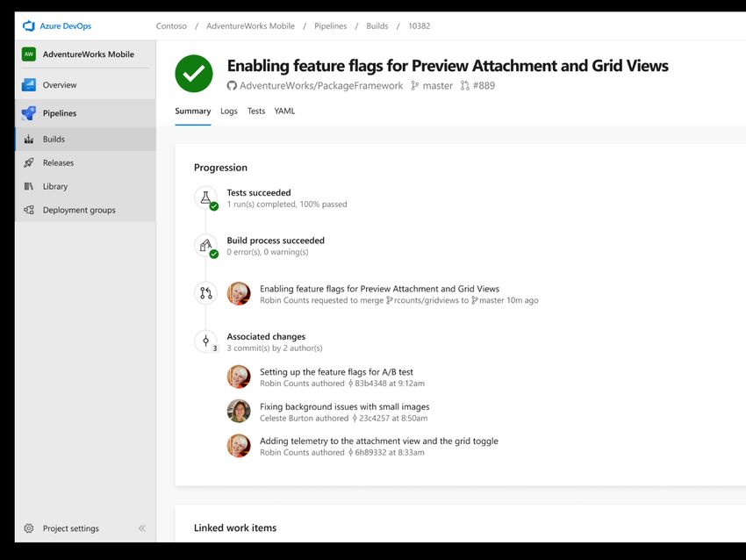Click the branch icon before rcounts/gridviews
Screen dimensions: 746x560
(x=390, y=300)
